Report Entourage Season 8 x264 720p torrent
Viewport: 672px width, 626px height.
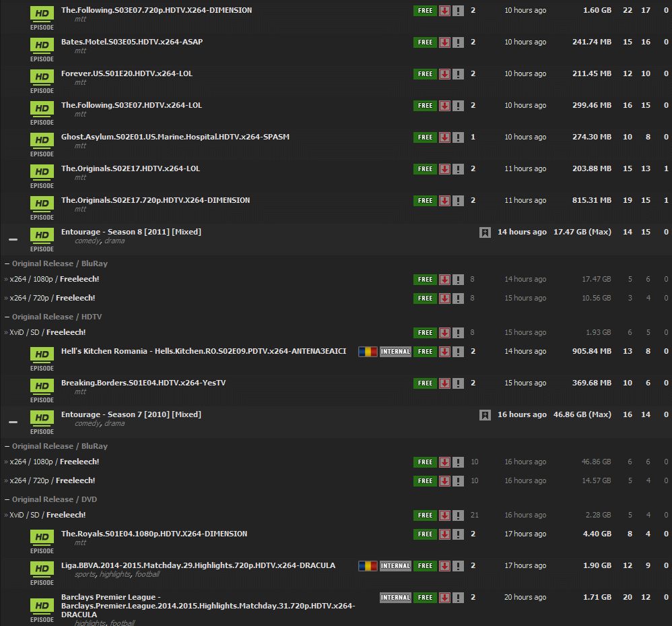tap(458, 299)
